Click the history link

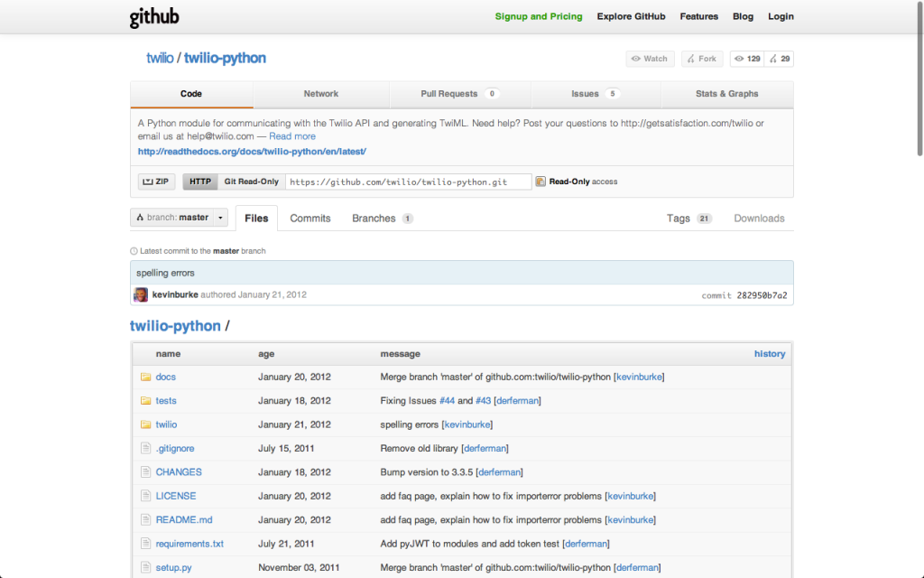coord(770,354)
